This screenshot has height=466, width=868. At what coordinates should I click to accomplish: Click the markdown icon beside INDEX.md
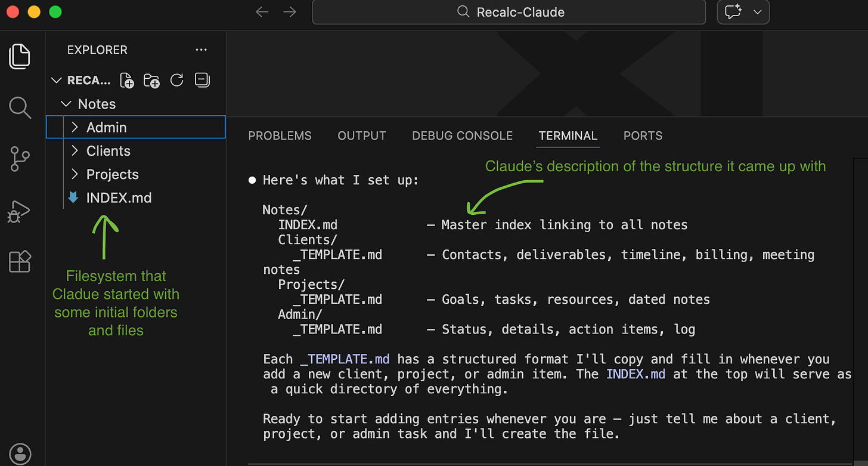[73, 197]
